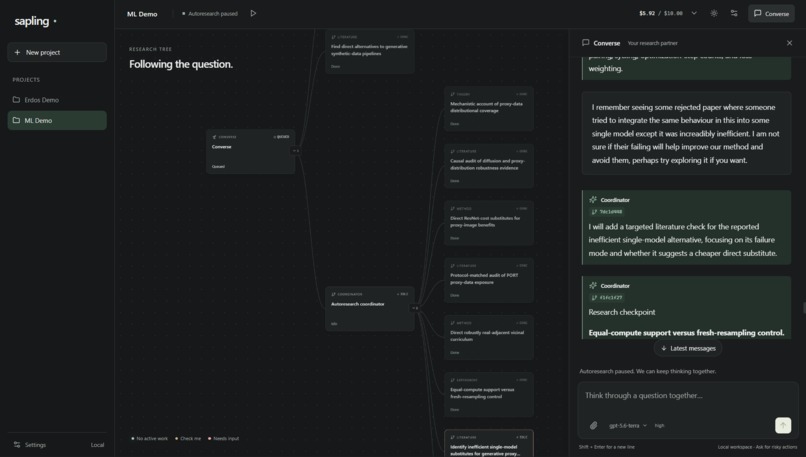Expand the budget $5.92 / $10.00 chevron
This screenshot has width=806, height=457.
(694, 13)
